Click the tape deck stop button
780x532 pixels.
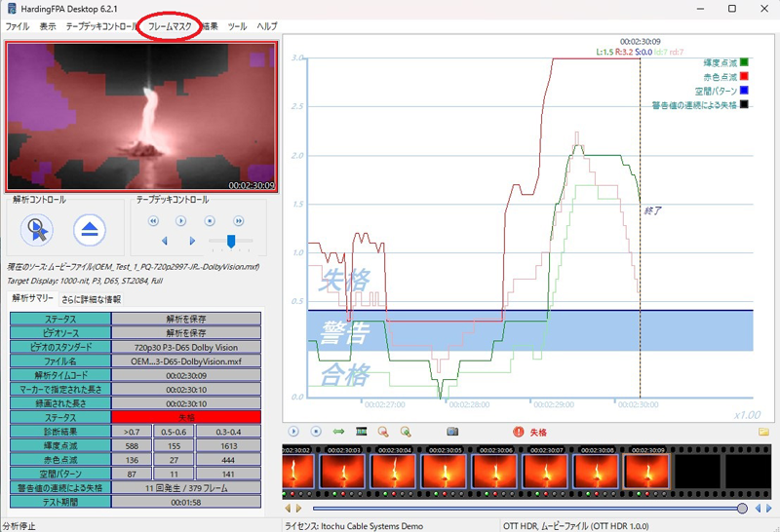point(210,221)
